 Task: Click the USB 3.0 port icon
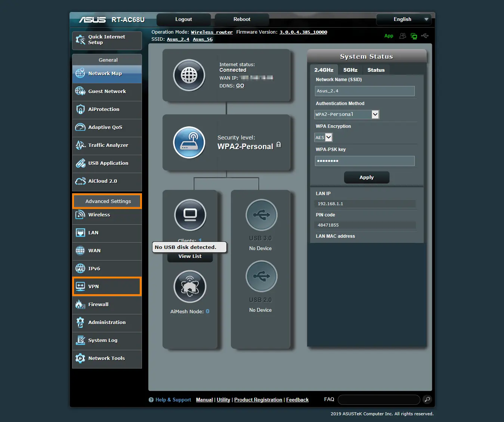pos(261,215)
